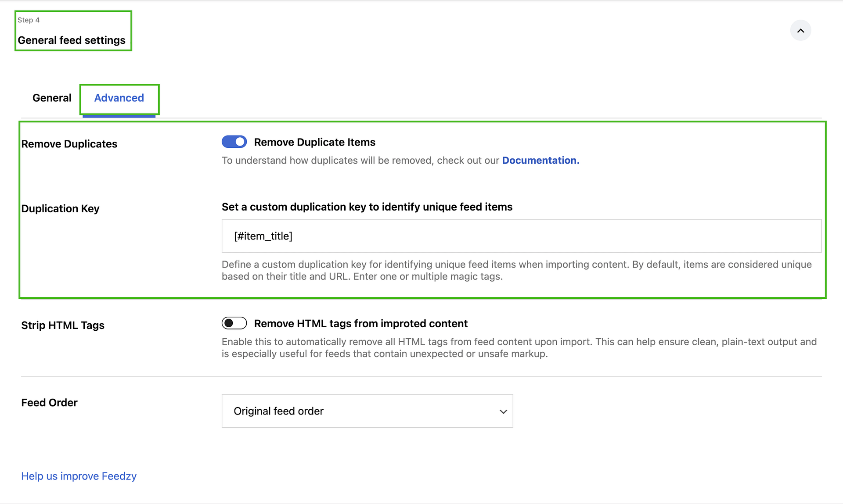Click the Remove Duplicates row label
Screen dimensions: 843x504
(x=69, y=144)
